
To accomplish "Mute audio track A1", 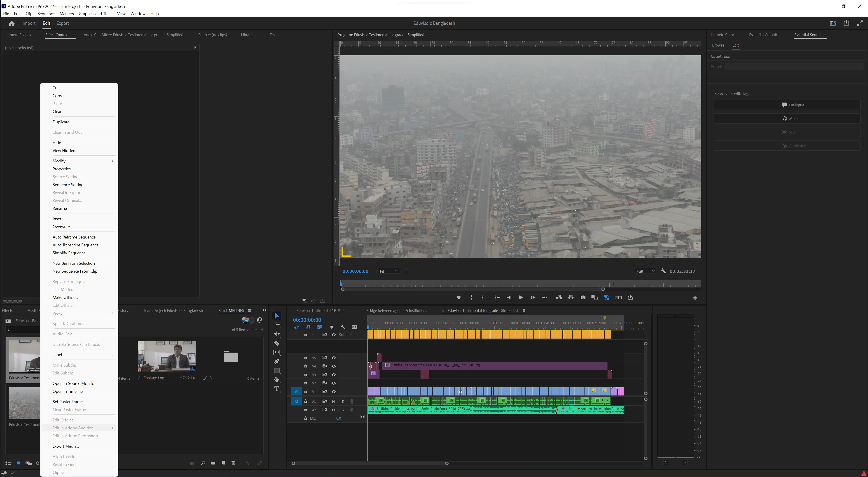I will (x=334, y=401).
